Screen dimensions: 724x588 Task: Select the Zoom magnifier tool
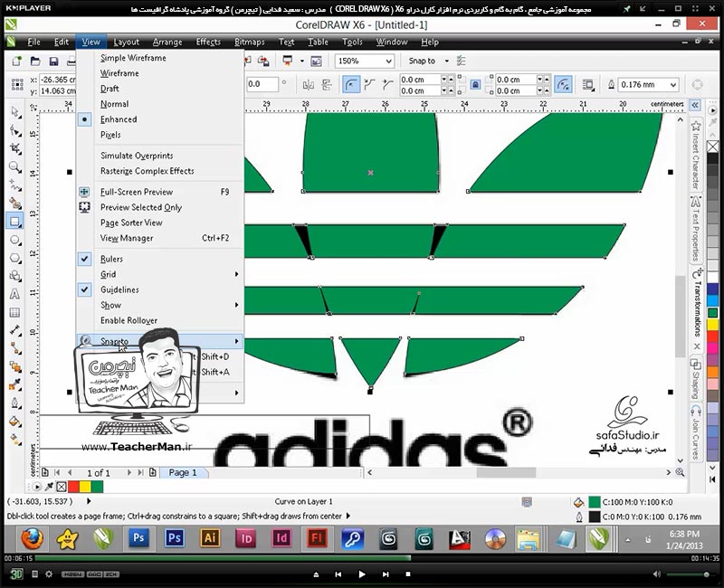(15, 166)
